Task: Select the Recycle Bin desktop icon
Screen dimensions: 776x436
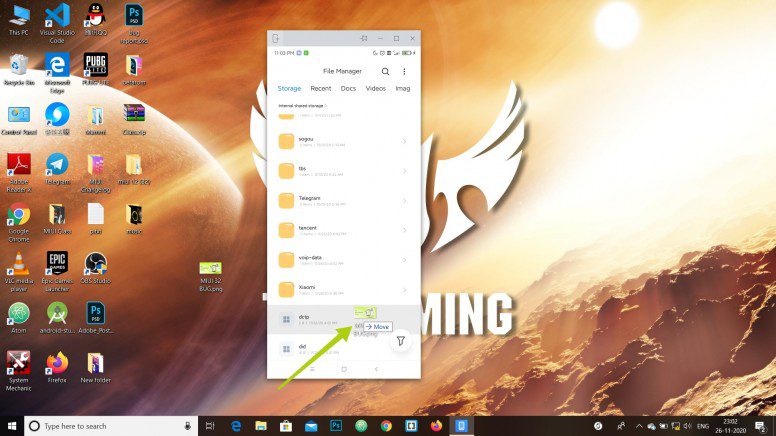Action: [x=19, y=70]
